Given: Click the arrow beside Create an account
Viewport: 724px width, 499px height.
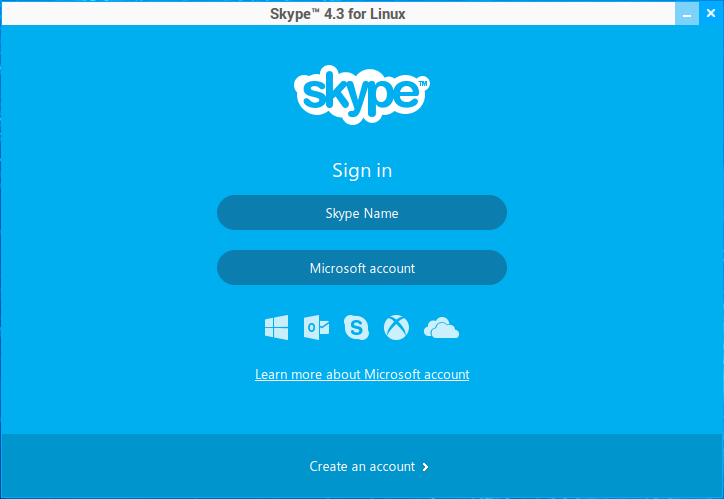Looking at the screenshot, I should [425, 467].
